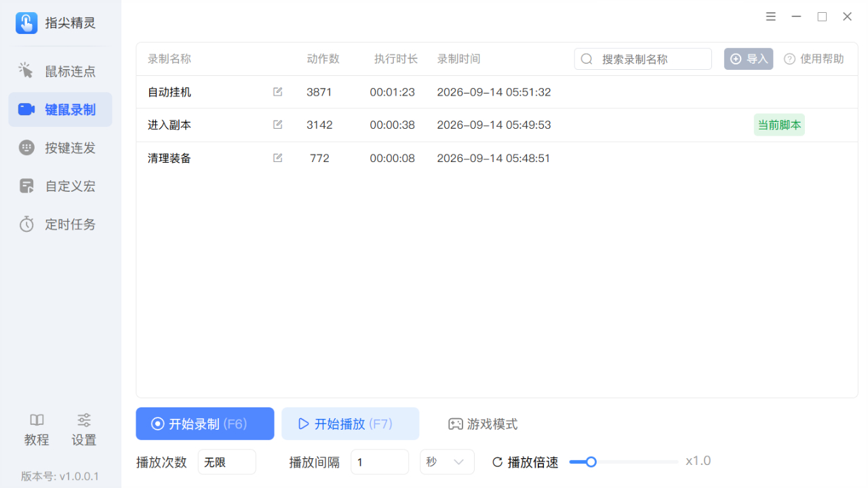Click edit icon beside 清理装备
This screenshot has height=488, width=868.
point(277,158)
